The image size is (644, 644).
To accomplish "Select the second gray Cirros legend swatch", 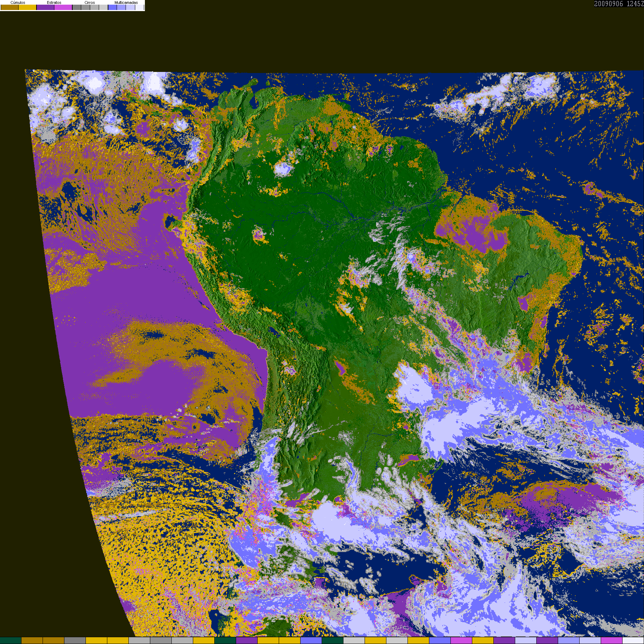I will [x=86, y=7].
